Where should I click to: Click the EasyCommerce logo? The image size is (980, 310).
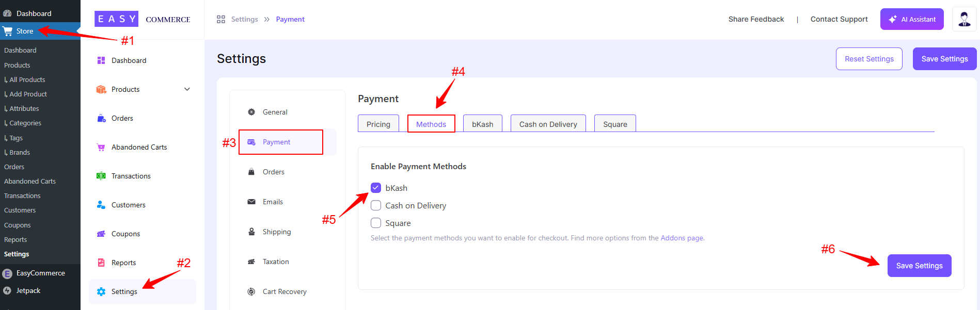(143, 19)
